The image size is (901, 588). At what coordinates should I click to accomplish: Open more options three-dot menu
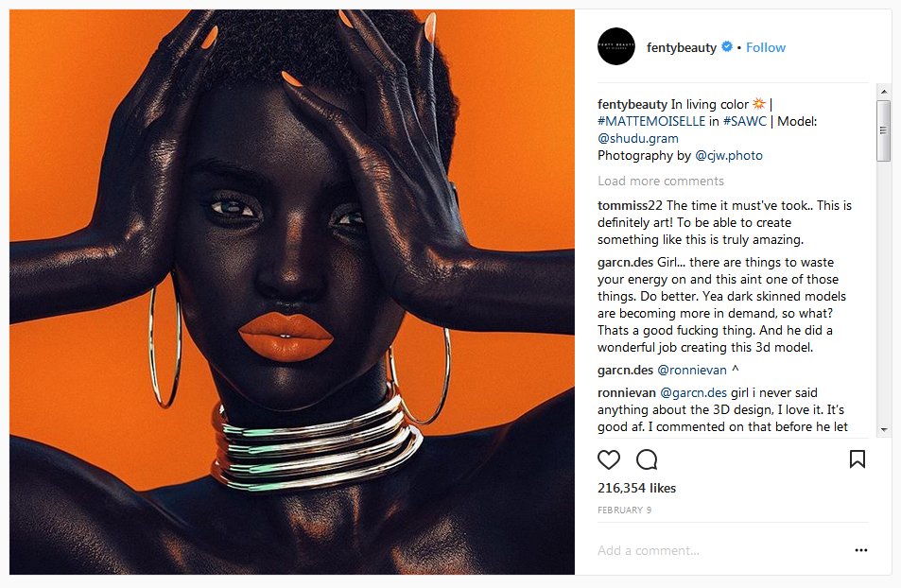click(860, 550)
